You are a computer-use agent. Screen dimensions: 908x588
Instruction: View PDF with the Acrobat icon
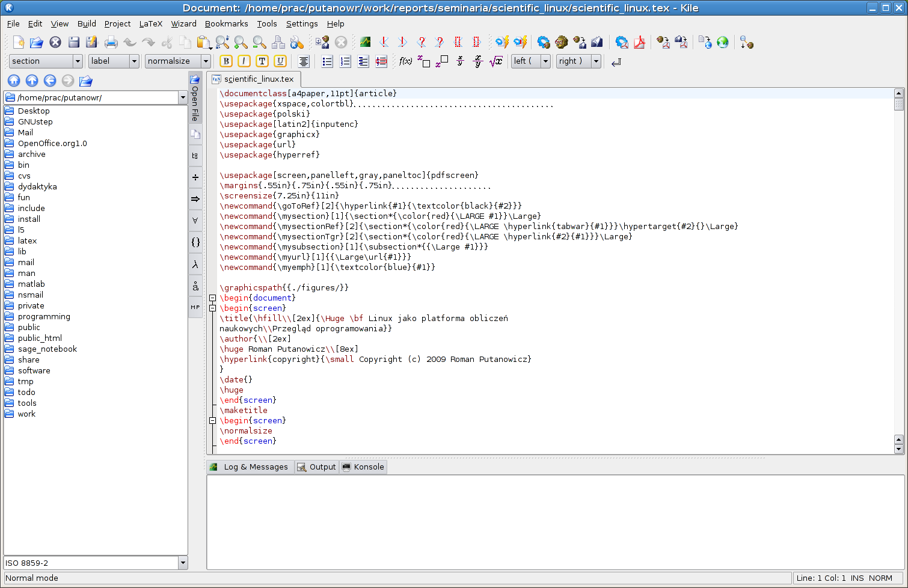click(x=639, y=42)
